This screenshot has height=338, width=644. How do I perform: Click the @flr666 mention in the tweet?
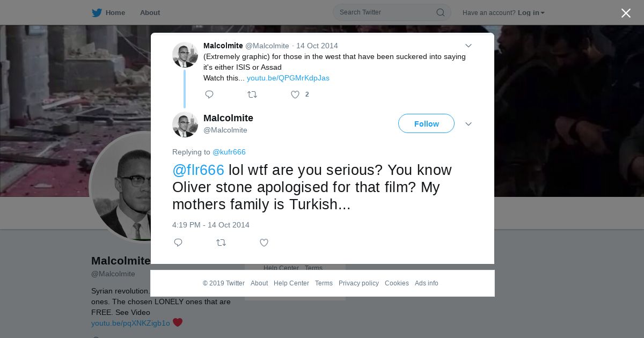click(198, 170)
